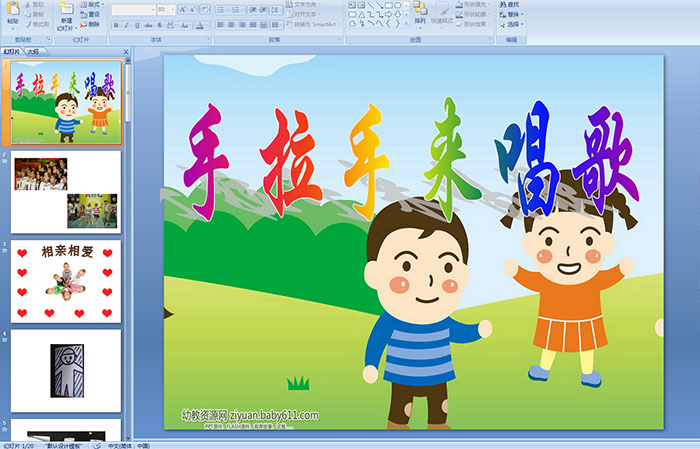Screen dimensions: 700x449
Task: Toggle Underline formatting
Action: (x=136, y=24)
